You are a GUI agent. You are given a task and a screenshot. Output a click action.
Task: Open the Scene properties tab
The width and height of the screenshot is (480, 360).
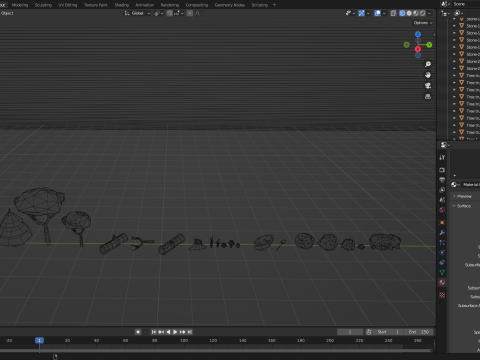(442, 200)
